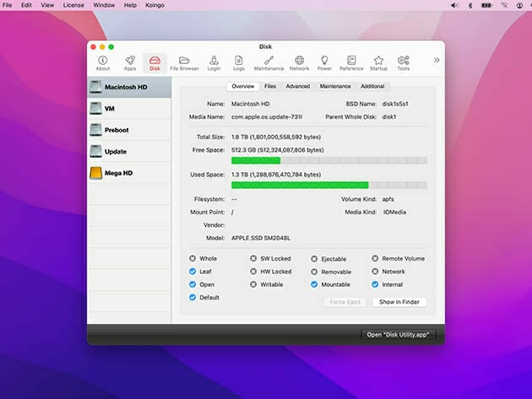
Task: Click Open "Disk Utility.app" button
Action: pyautogui.click(x=398, y=335)
